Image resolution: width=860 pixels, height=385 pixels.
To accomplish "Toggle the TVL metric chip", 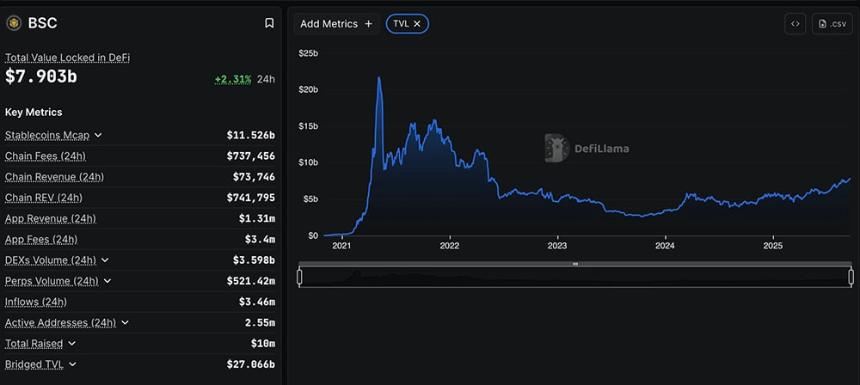I will (408, 24).
